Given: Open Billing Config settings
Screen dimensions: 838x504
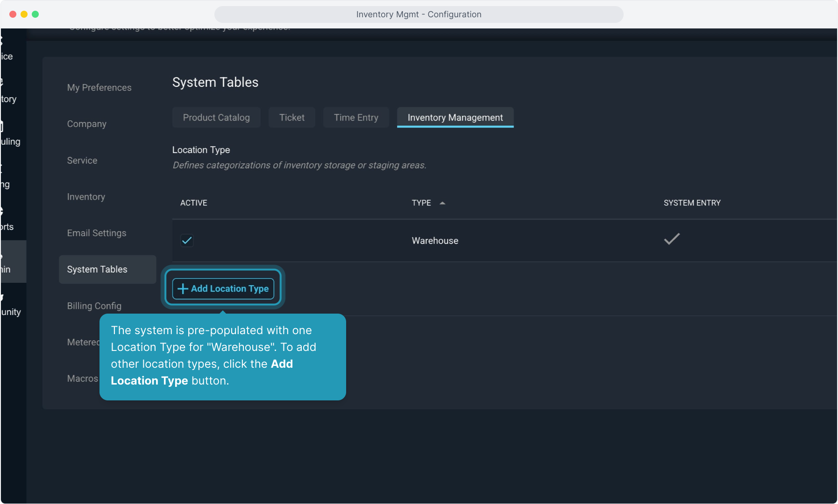Looking at the screenshot, I should pyautogui.click(x=94, y=306).
